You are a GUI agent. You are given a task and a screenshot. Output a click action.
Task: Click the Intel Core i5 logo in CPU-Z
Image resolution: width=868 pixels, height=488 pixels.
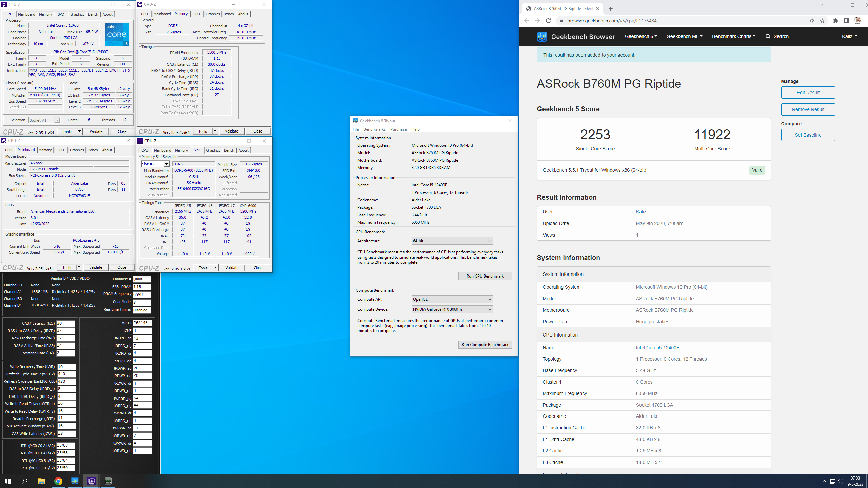click(x=117, y=35)
